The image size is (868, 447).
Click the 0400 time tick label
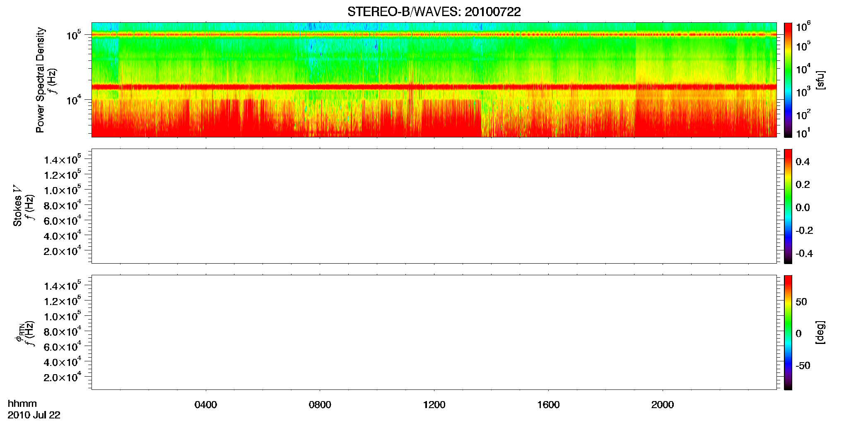206,405
